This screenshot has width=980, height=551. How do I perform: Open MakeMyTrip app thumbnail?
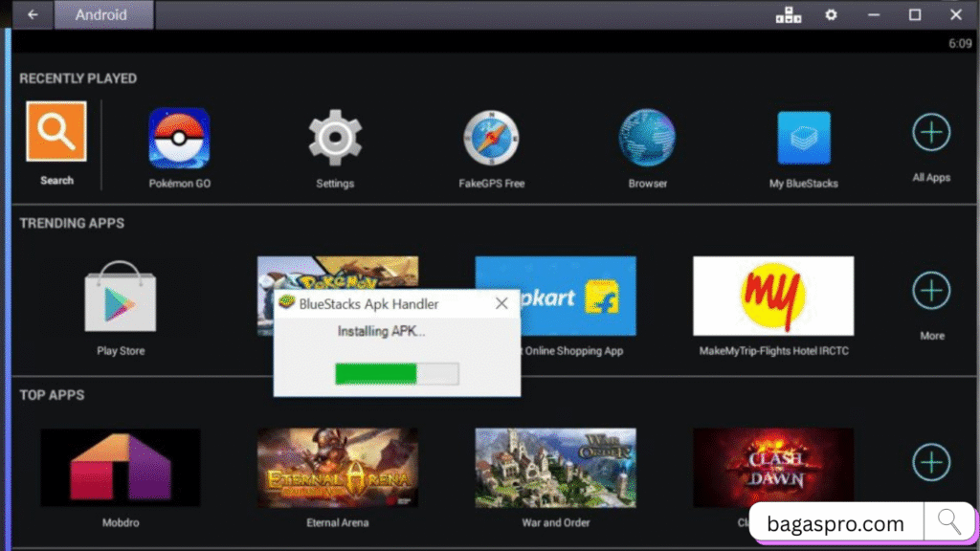pos(773,296)
